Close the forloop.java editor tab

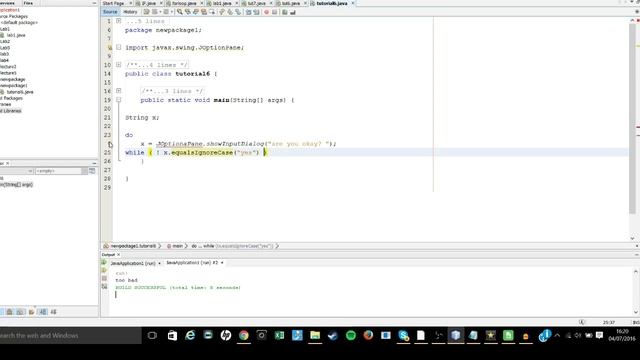coord(202,3)
